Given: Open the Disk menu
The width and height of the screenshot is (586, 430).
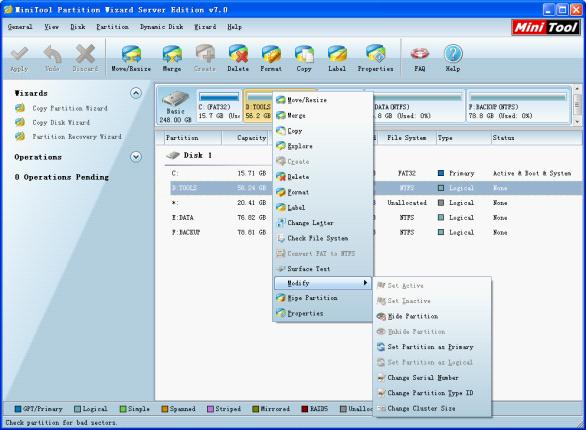Looking at the screenshot, I should [x=78, y=27].
